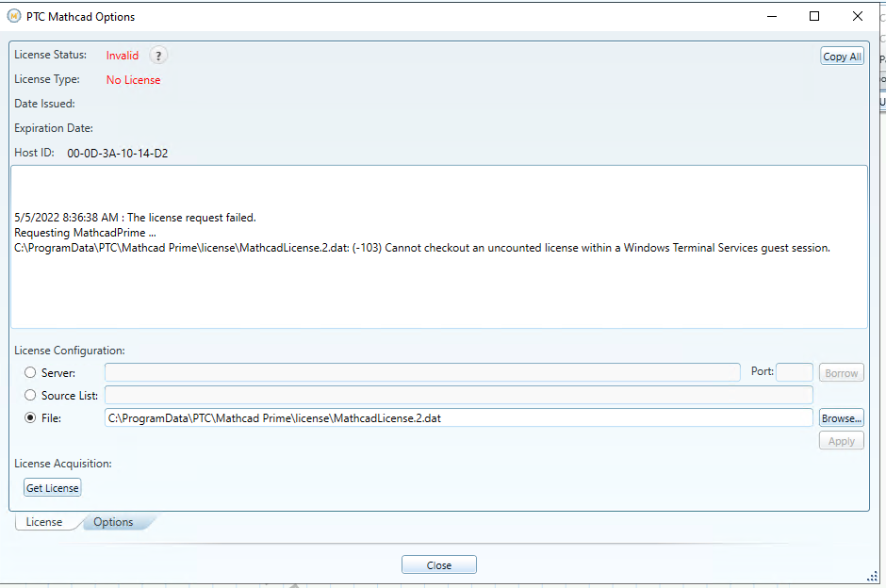Click the MathcadLicense.2.dat file path field
This screenshot has height=588, width=886.
(459, 417)
